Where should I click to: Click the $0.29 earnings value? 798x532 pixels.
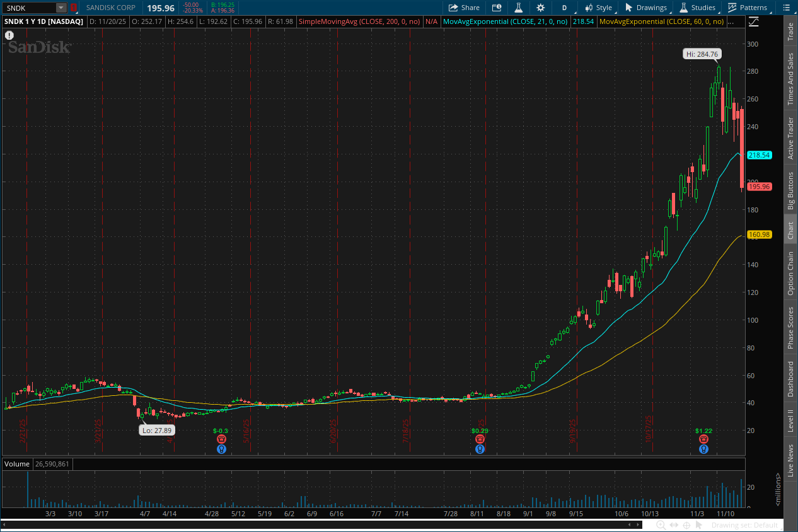480,431
